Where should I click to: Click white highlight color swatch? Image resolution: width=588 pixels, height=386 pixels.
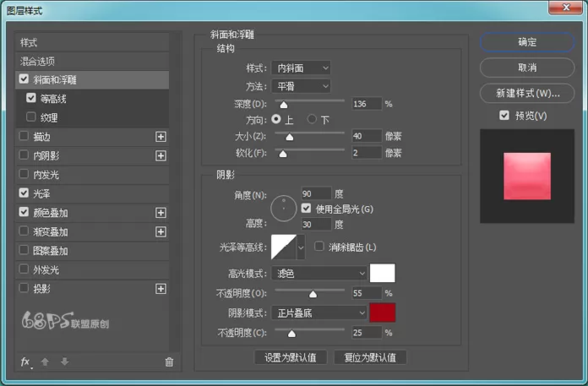point(383,273)
